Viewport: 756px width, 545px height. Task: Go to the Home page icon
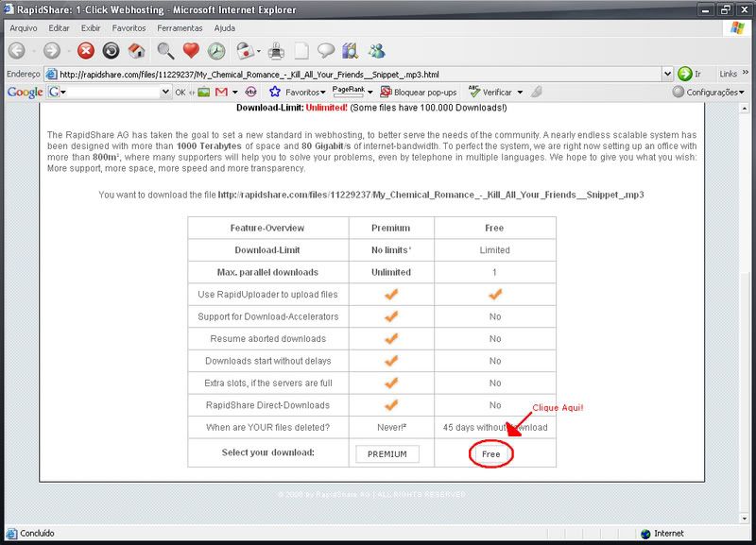(x=136, y=51)
